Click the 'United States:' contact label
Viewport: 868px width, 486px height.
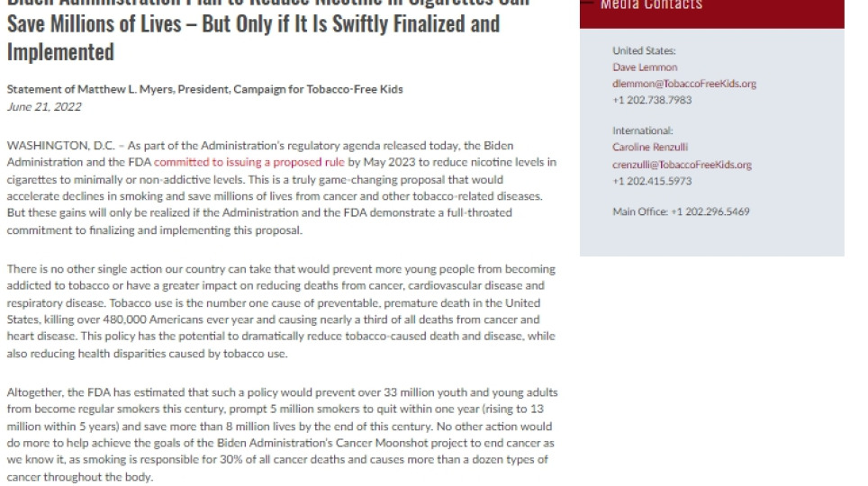coord(644,51)
